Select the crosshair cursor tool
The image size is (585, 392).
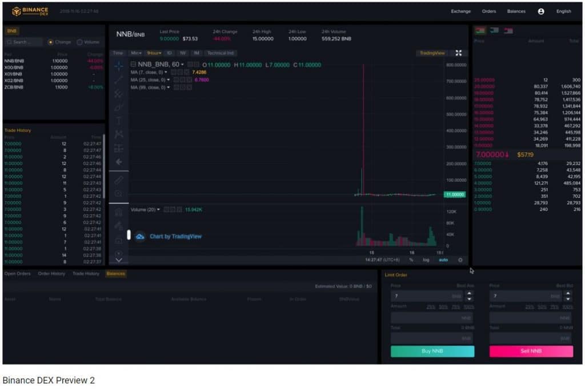tap(119, 66)
